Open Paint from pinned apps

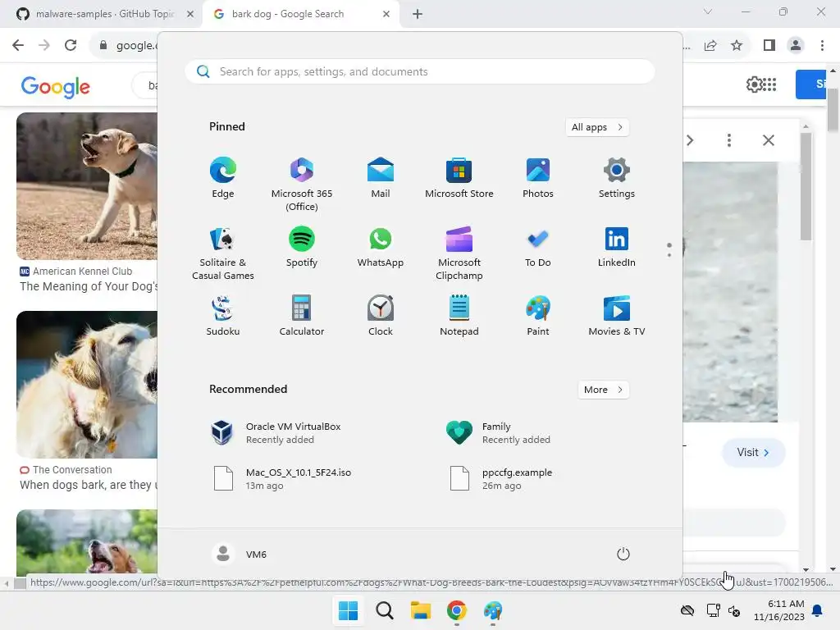pyautogui.click(x=538, y=316)
